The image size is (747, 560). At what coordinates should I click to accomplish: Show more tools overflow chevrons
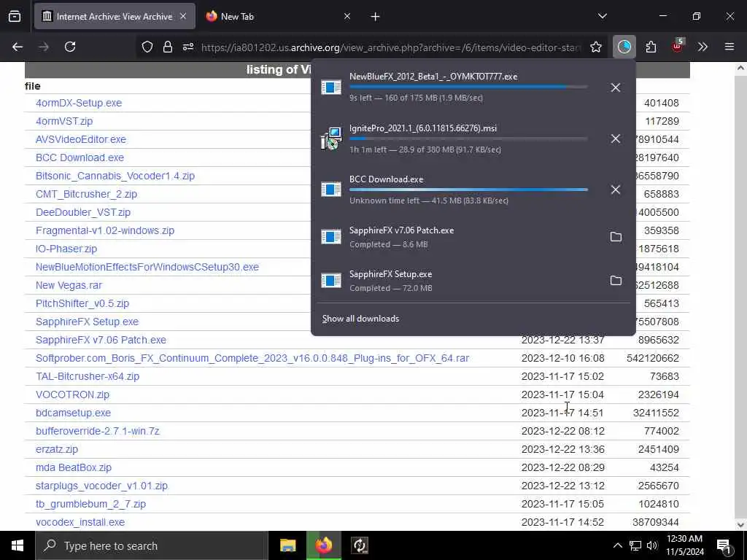[703, 47]
